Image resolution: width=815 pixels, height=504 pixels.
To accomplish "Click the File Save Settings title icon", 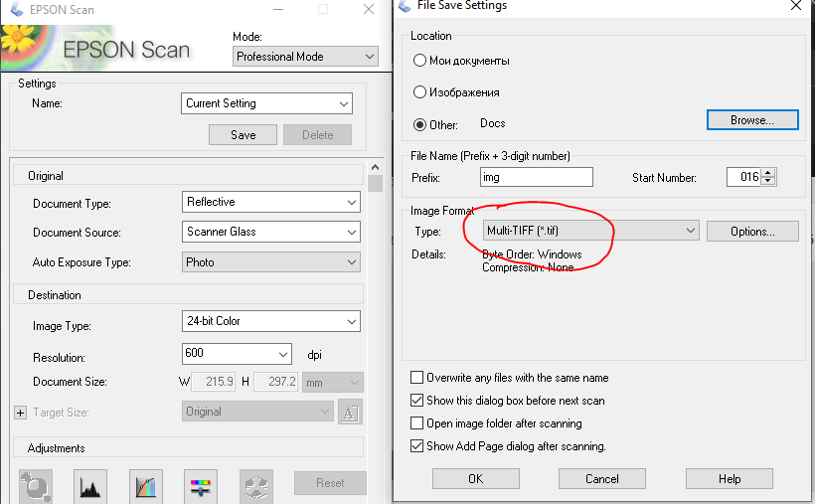I will click(405, 6).
